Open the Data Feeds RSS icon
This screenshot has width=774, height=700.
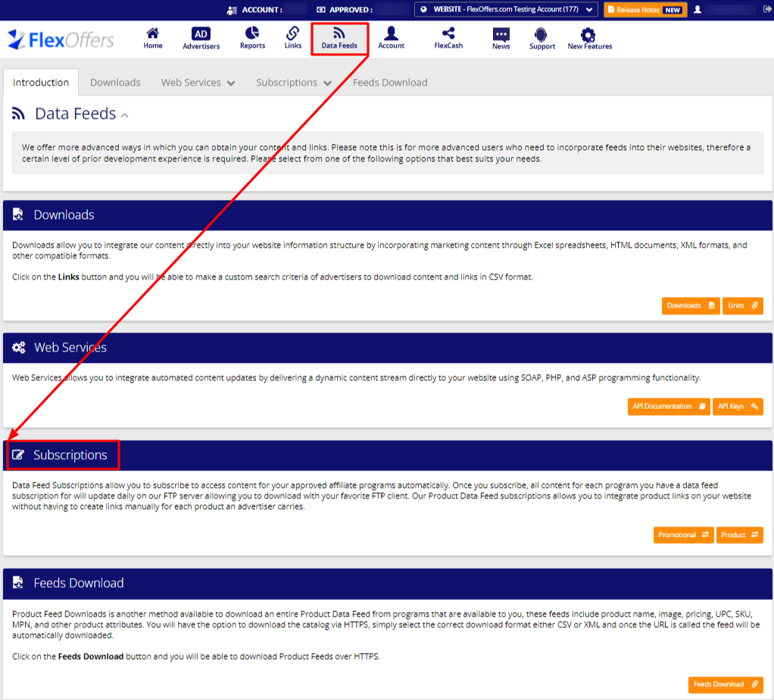[339, 33]
